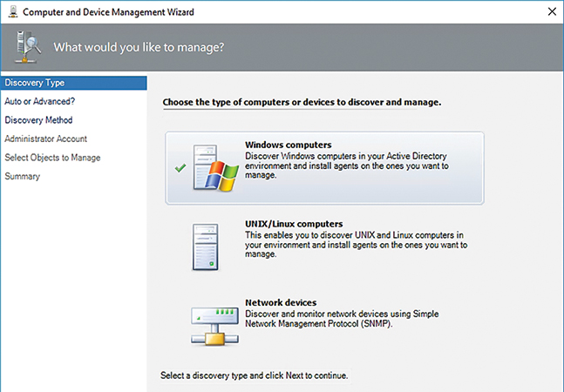The height and width of the screenshot is (392, 564).
Task: Click the green checkmark beside Windows computers
Action: [180, 168]
